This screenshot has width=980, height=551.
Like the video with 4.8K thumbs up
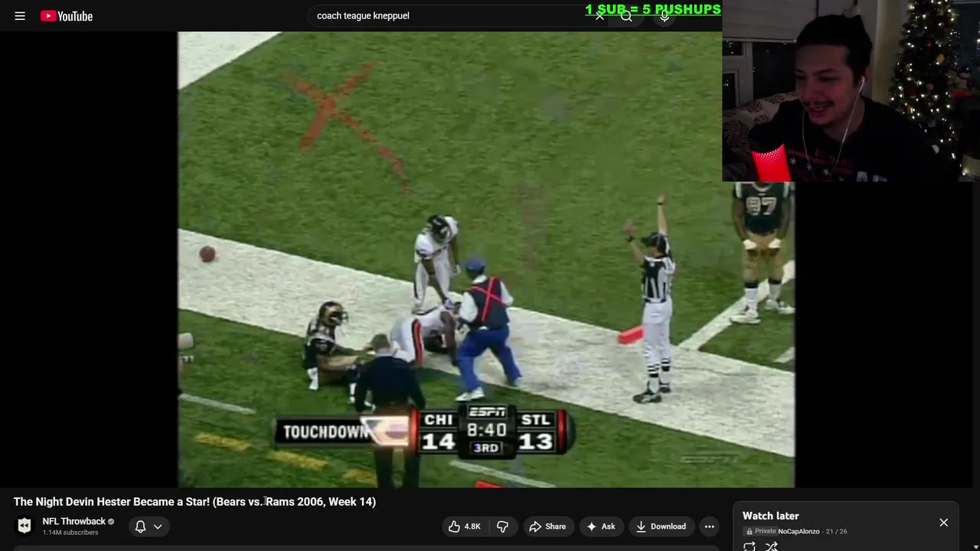click(x=465, y=527)
